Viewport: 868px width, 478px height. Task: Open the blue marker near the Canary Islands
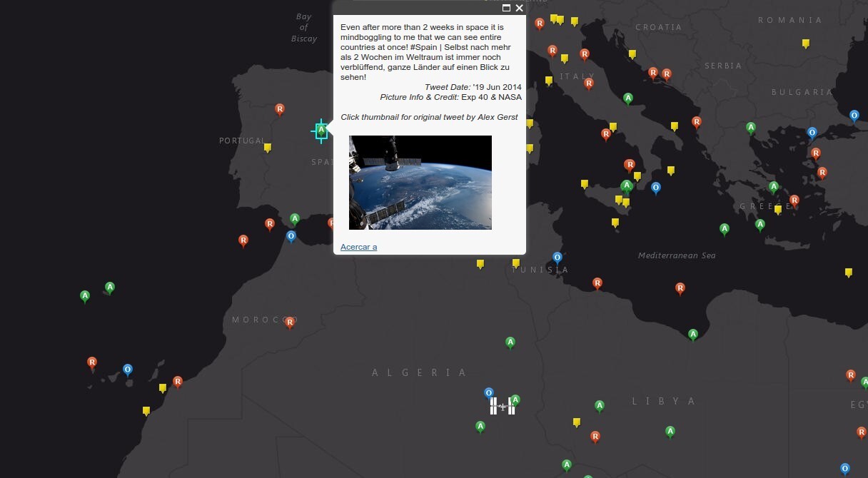pyautogui.click(x=127, y=369)
